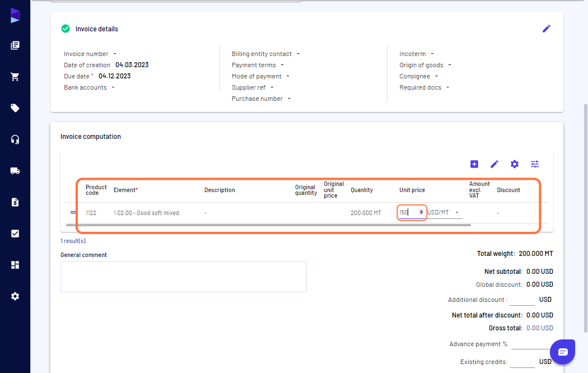Click the Existing credits input field

point(522,362)
